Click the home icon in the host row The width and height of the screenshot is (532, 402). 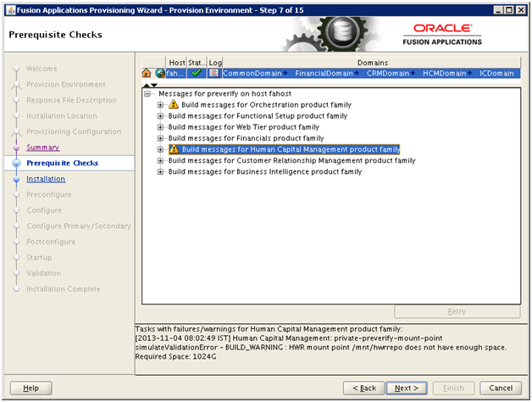click(x=147, y=73)
